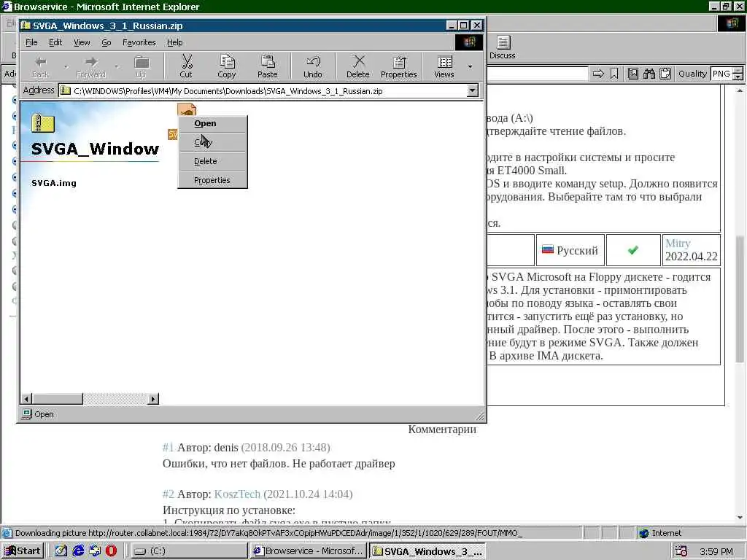Click left arrow of horizontal scrollbar
The height and width of the screenshot is (560, 747).
point(26,399)
